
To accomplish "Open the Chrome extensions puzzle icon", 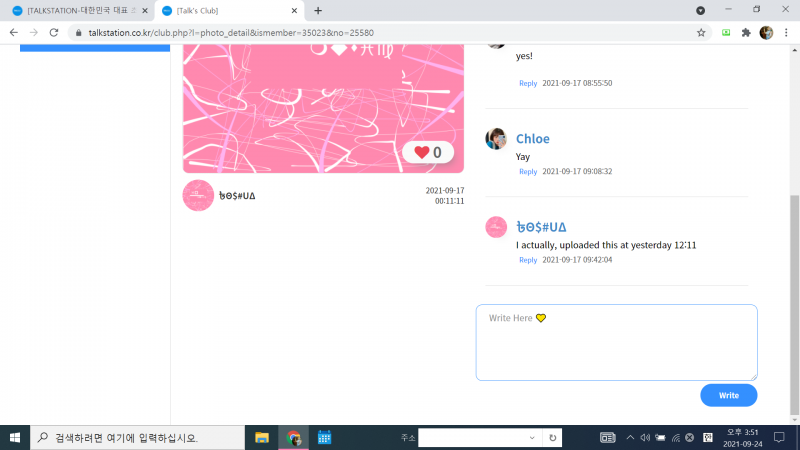I will (745, 32).
